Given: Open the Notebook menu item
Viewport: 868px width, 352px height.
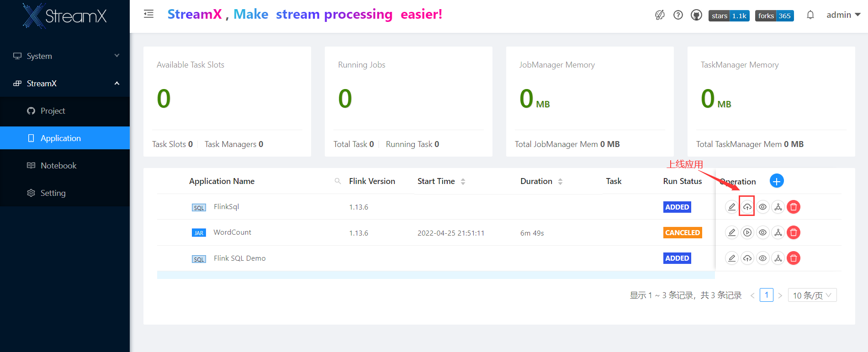Looking at the screenshot, I should point(65,165).
